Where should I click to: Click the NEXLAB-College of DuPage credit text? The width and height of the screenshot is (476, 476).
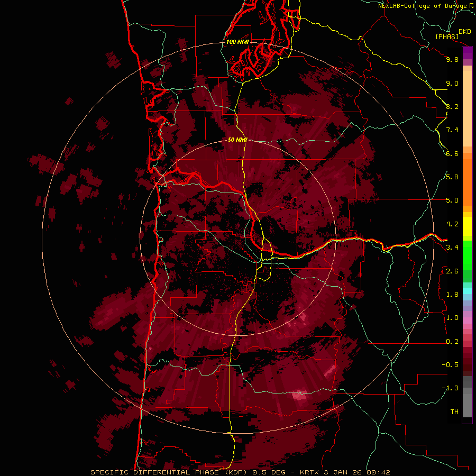point(423,6)
